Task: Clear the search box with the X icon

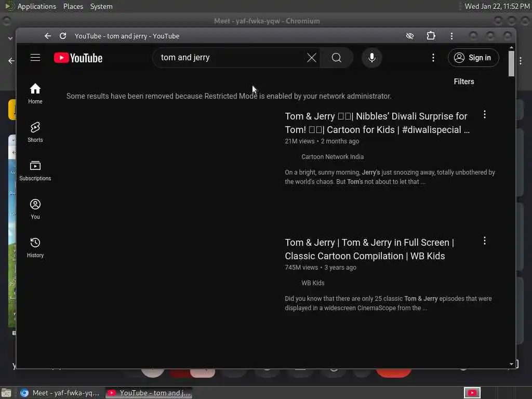Action: (312, 58)
